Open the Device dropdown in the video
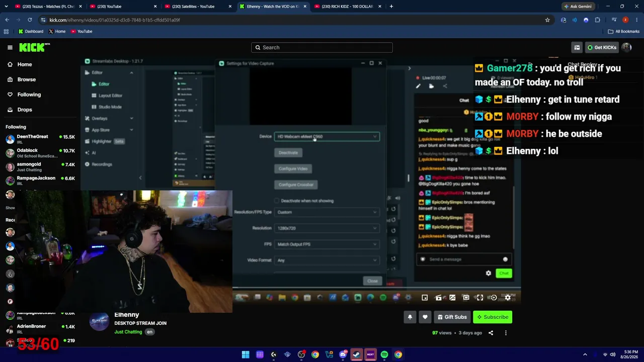 (327, 137)
